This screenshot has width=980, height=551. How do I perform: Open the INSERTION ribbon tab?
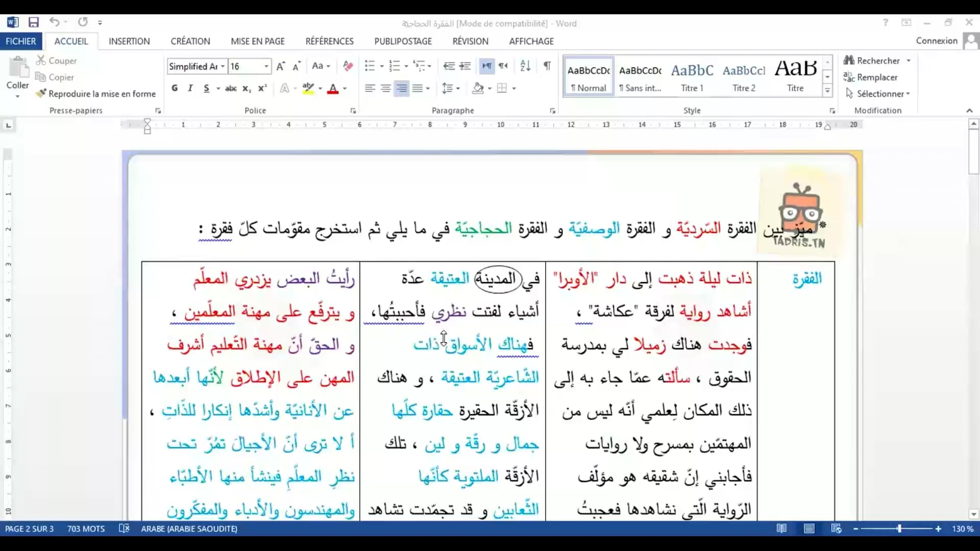coord(129,41)
